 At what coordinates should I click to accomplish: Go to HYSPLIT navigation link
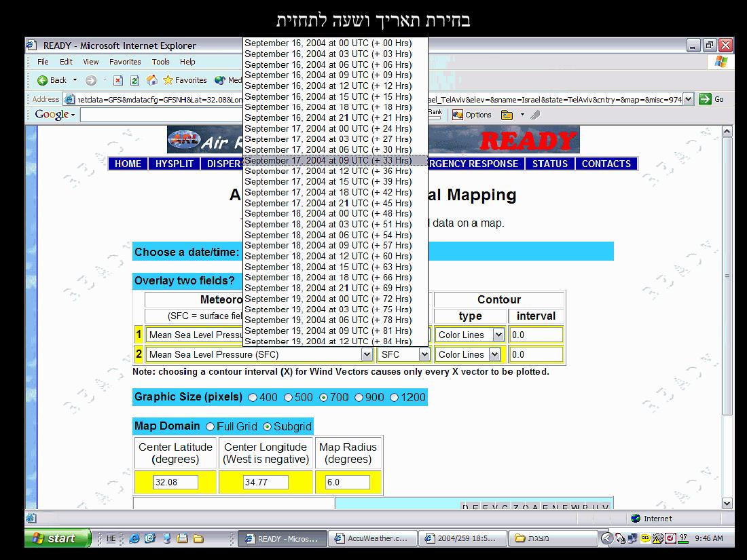[175, 164]
